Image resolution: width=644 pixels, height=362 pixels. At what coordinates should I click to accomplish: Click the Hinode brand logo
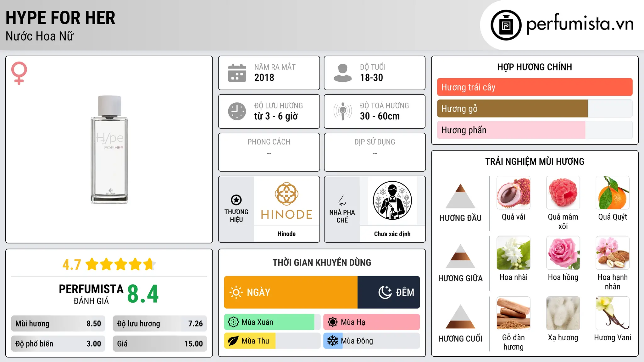pos(286,200)
